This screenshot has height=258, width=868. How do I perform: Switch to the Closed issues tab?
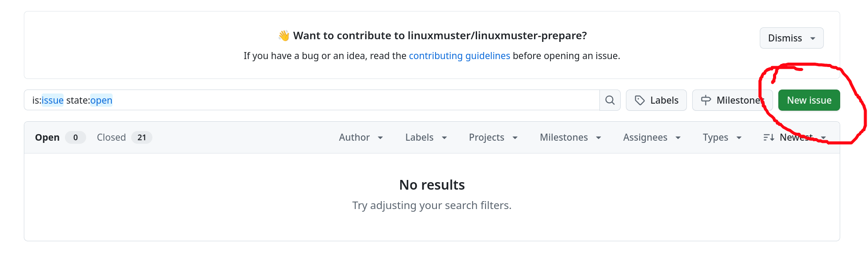[124, 138]
